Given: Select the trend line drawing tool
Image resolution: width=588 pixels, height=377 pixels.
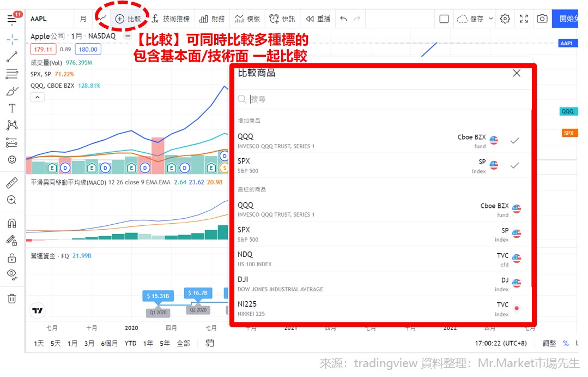Looking at the screenshot, I should pyautogui.click(x=12, y=57).
